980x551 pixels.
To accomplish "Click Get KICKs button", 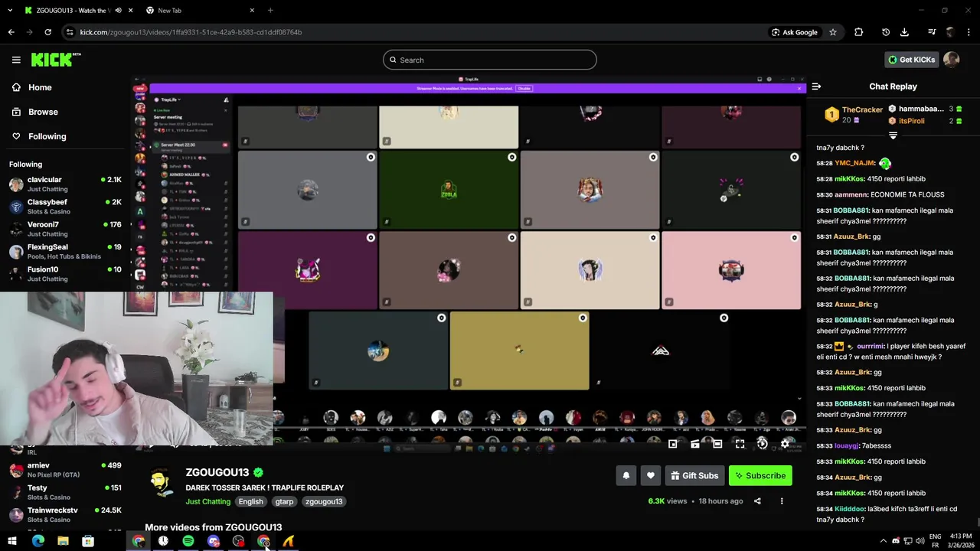I will coord(912,60).
